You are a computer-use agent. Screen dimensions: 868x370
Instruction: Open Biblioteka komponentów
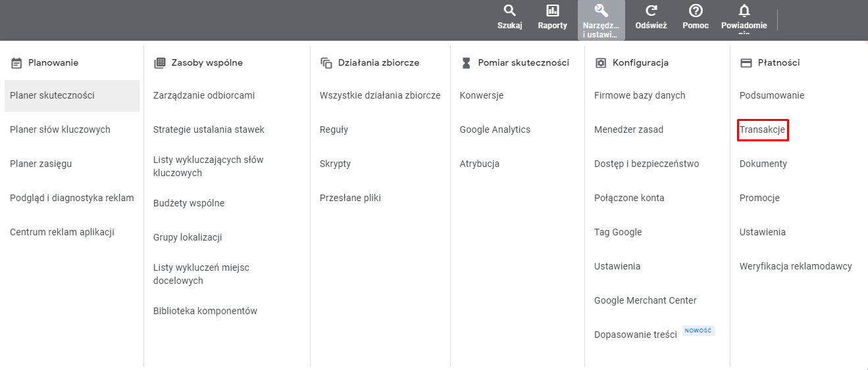(205, 311)
